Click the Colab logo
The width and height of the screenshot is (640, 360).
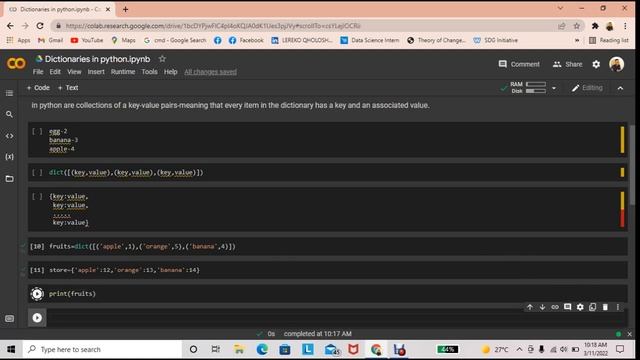tap(16, 63)
